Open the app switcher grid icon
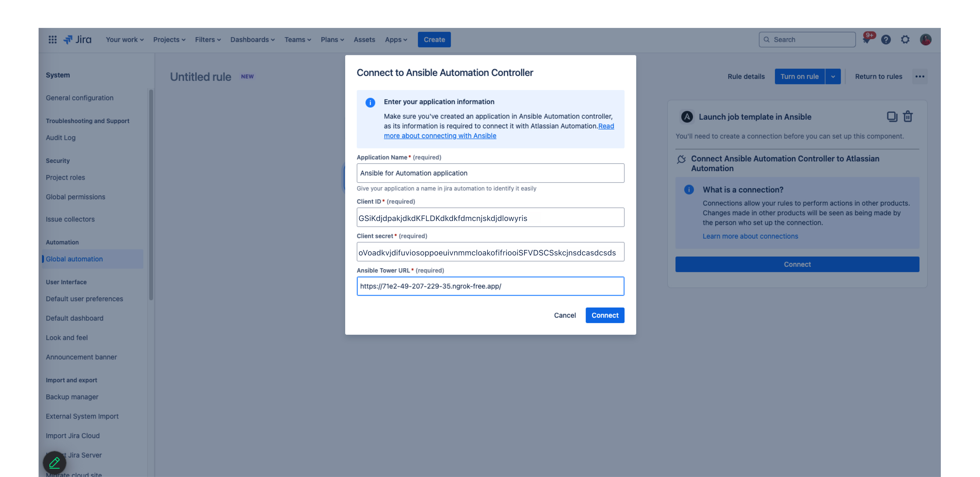980x477 pixels. [x=53, y=39]
